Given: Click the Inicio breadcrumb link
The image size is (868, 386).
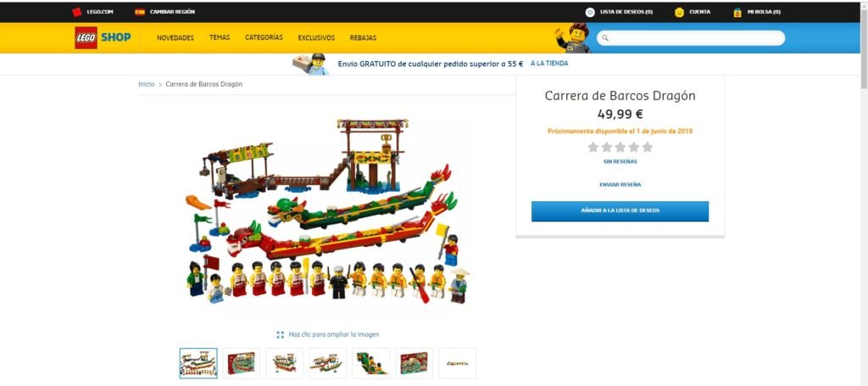Looking at the screenshot, I should (x=146, y=84).
